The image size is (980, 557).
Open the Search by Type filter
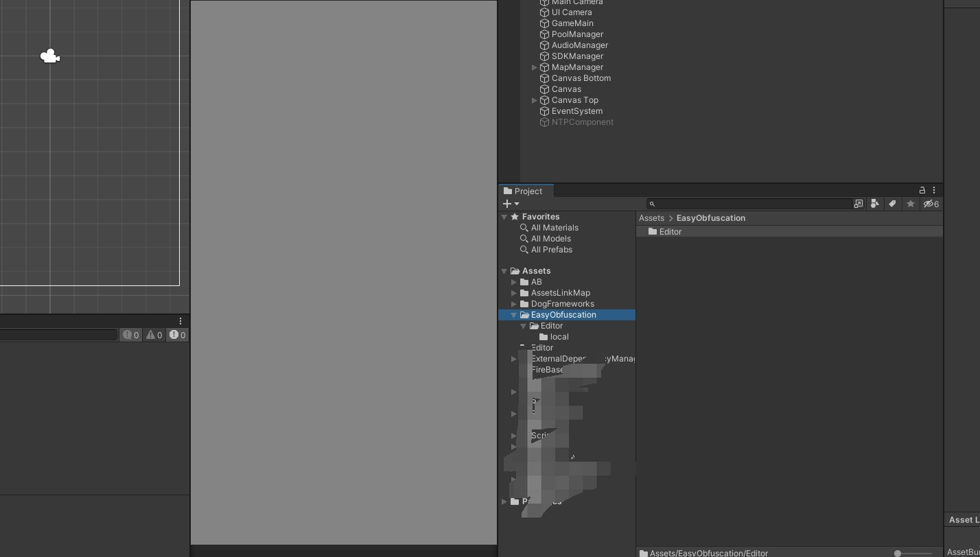point(875,204)
